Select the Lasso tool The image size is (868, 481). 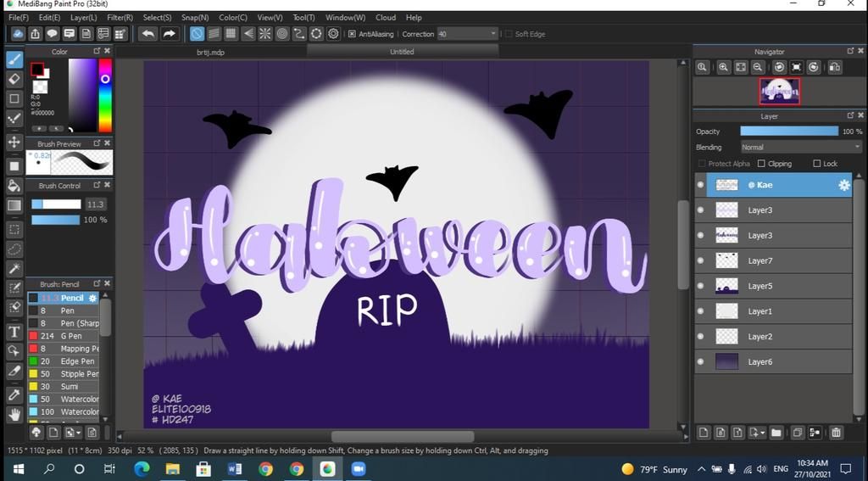click(14, 249)
